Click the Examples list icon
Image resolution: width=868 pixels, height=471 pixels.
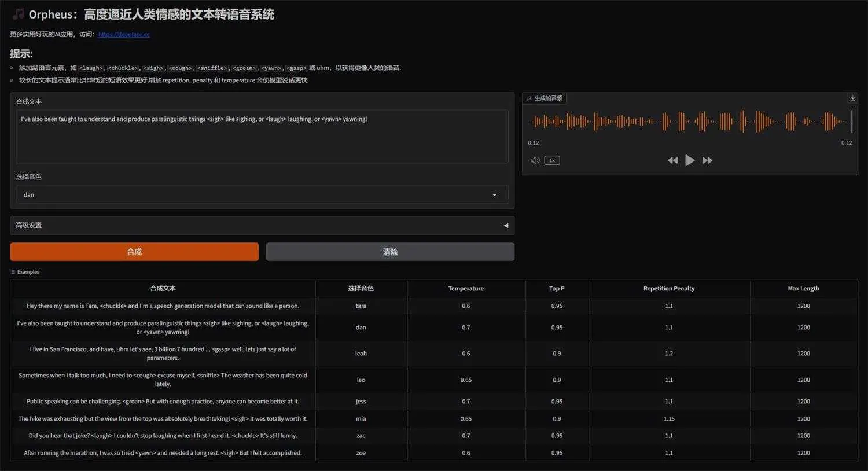coord(13,272)
